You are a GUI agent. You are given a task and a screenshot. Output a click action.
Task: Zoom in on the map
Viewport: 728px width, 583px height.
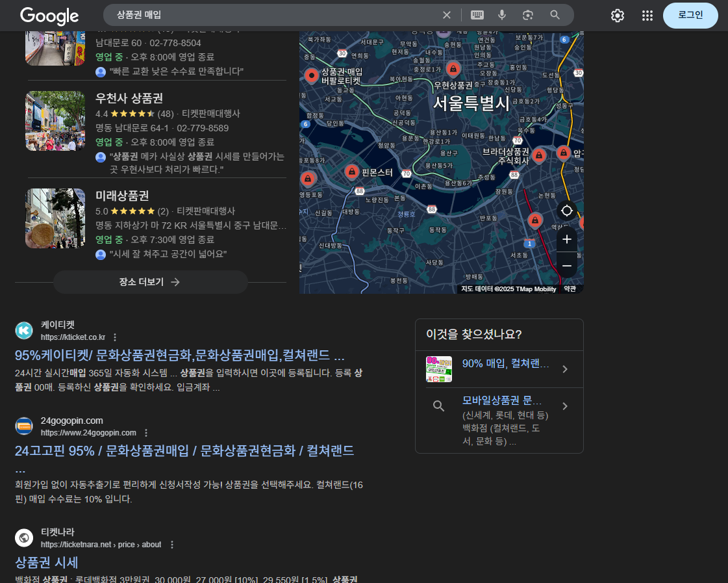pos(566,239)
